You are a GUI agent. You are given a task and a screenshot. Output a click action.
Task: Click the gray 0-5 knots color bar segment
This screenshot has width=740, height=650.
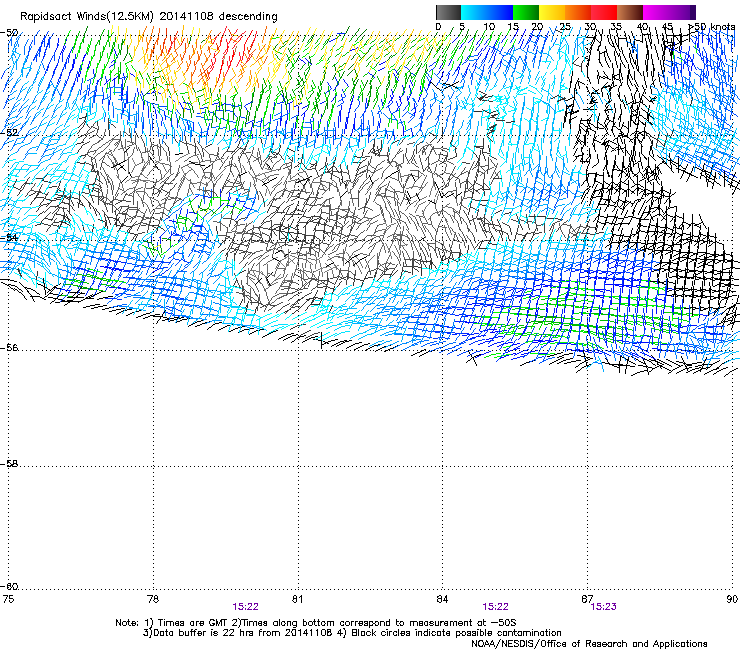(x=448, y=12)
